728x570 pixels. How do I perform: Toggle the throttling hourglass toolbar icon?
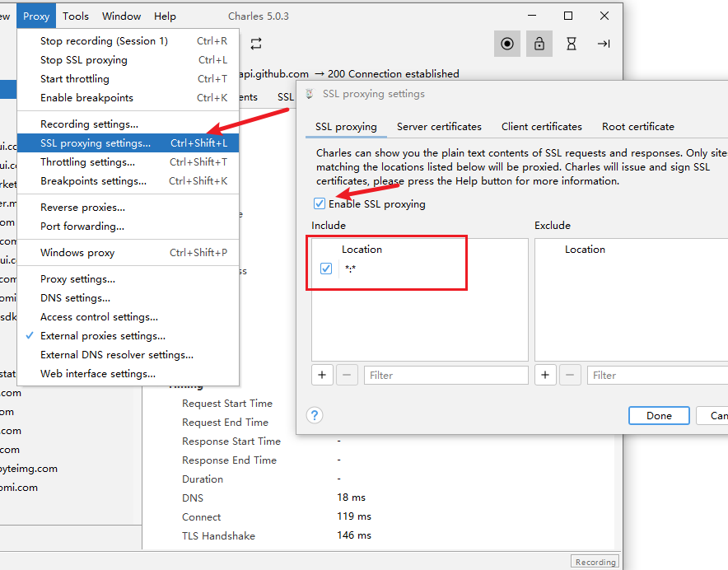pos(572,44)
